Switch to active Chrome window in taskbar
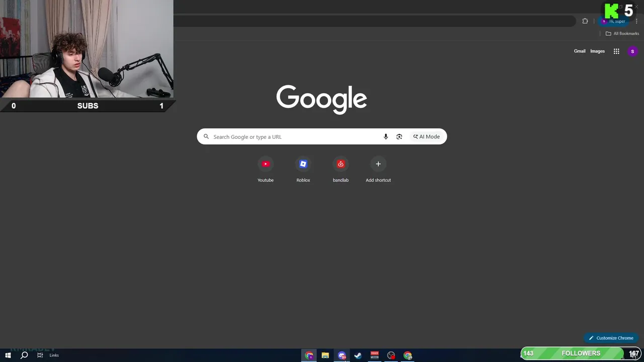This screenshot has width=644, height=362. (x=309, y=355)
